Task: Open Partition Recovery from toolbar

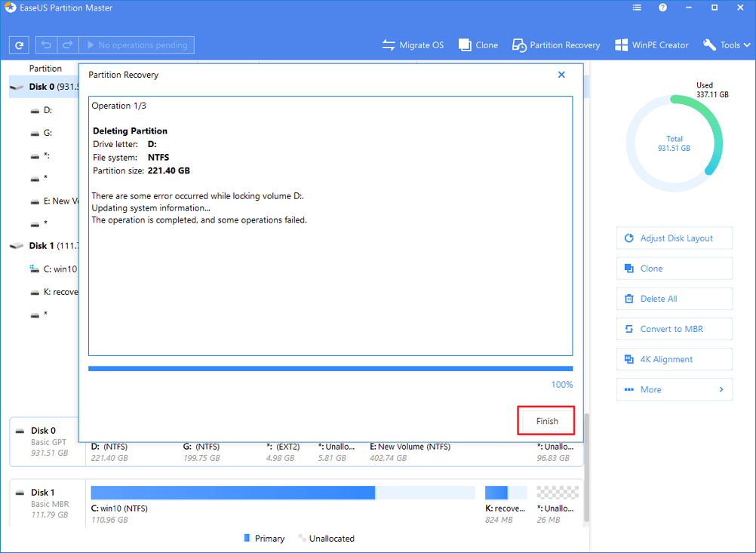Action: click(556, 45)
